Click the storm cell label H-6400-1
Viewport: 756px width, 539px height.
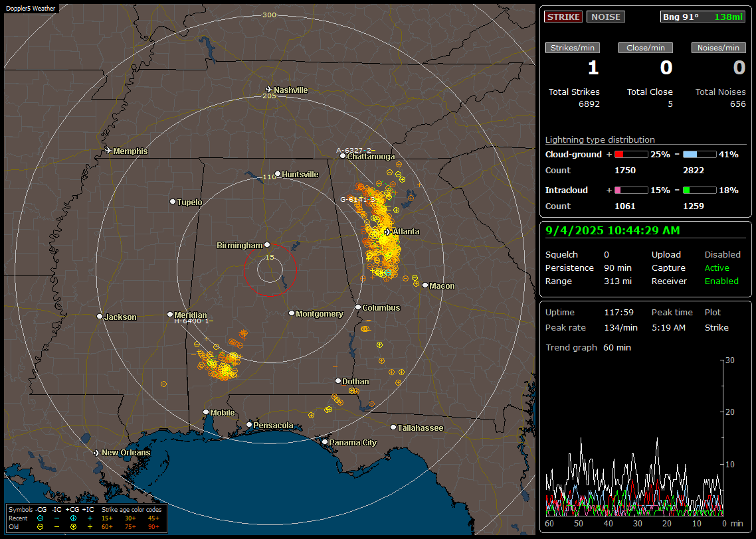click(x=193, y=321)
